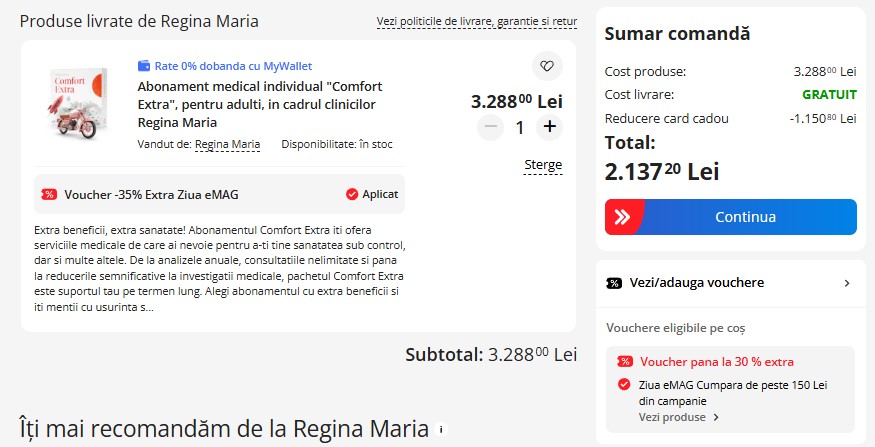Click the red Voucher pana la 30% icon

coord(625,362)
